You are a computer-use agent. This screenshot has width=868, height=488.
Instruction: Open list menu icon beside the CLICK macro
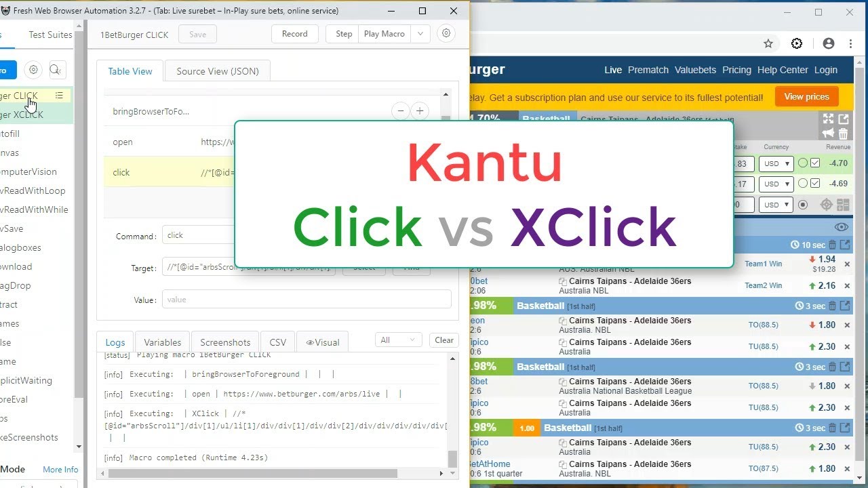(59, 96)
